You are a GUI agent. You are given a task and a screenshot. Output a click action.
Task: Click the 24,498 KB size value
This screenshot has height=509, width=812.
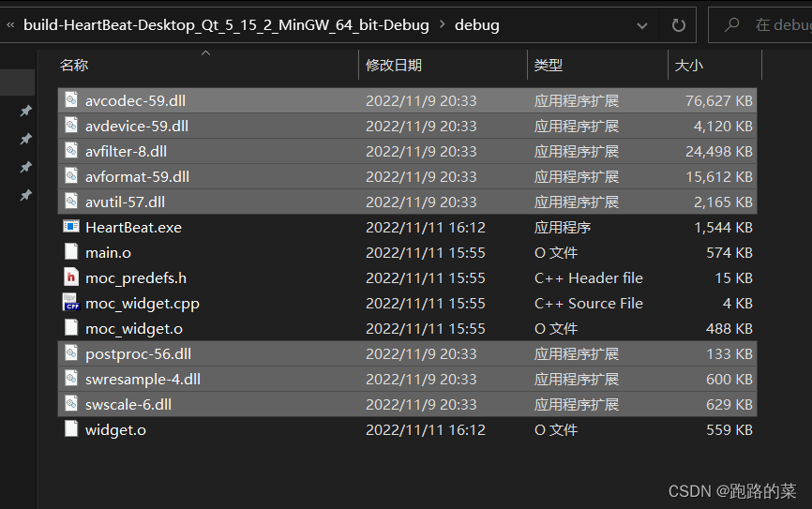(x=719, y=151)
